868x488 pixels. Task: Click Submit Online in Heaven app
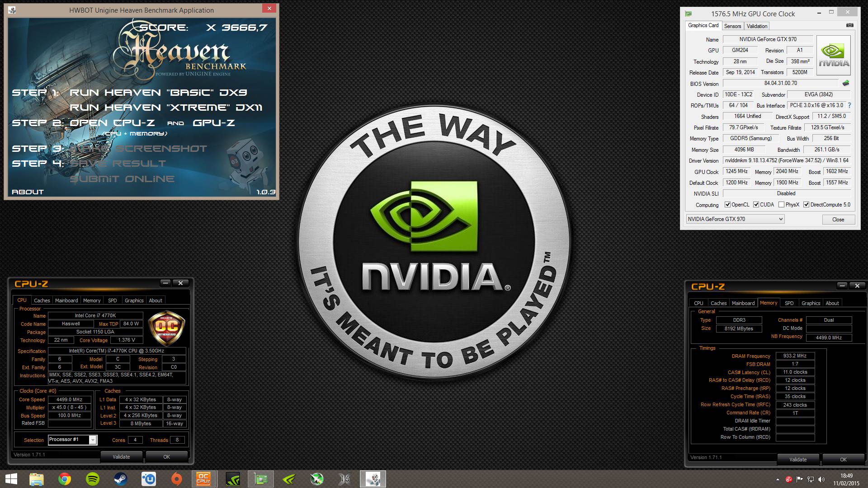[122, 179]
